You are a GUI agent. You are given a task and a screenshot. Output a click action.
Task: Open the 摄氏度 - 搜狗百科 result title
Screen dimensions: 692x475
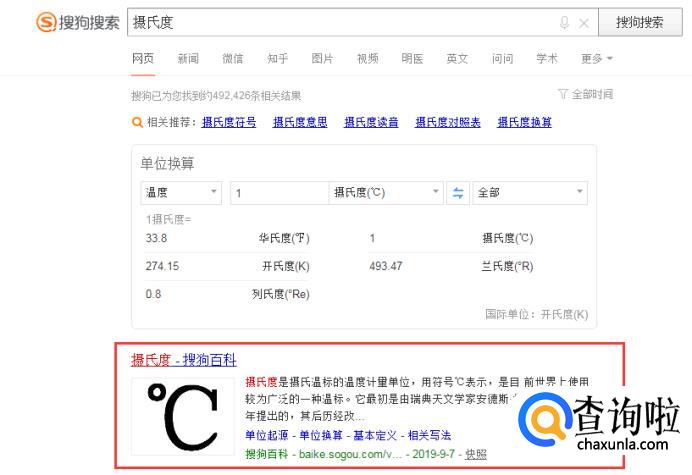(x=184, y=360)
